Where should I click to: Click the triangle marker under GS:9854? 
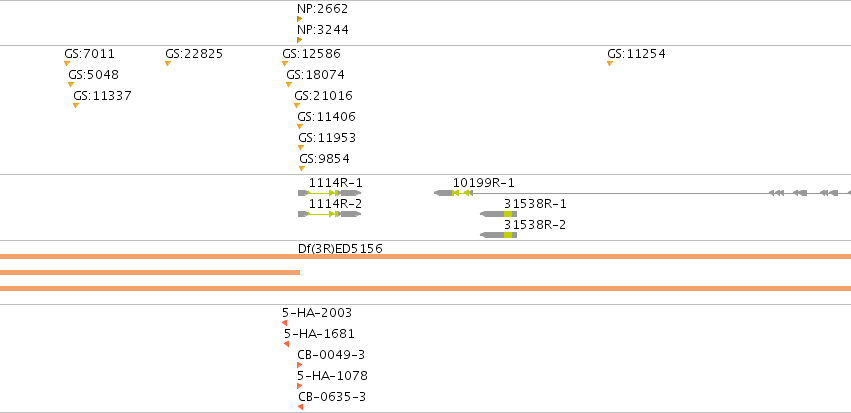tap(302, 169)
